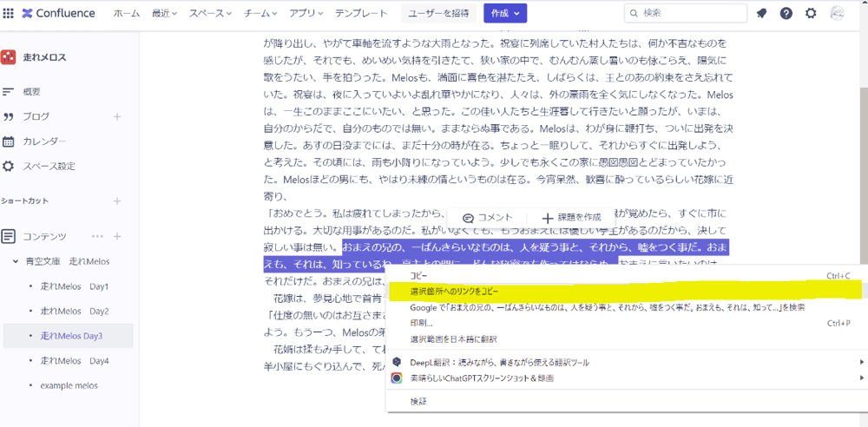Click コメント inline button
The width and height of the screenshot is (868, 427).
point(487,218)
